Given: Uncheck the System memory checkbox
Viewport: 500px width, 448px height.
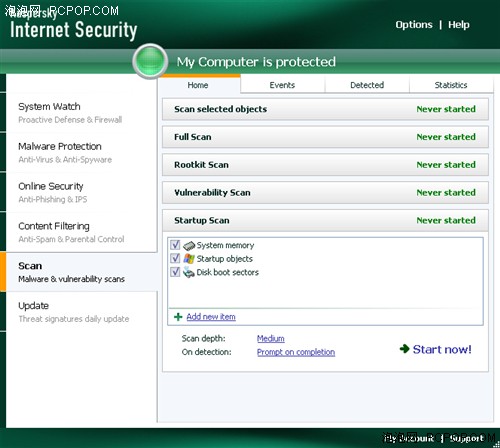Looking at the screenshot, I should click(x=175, y=245).
